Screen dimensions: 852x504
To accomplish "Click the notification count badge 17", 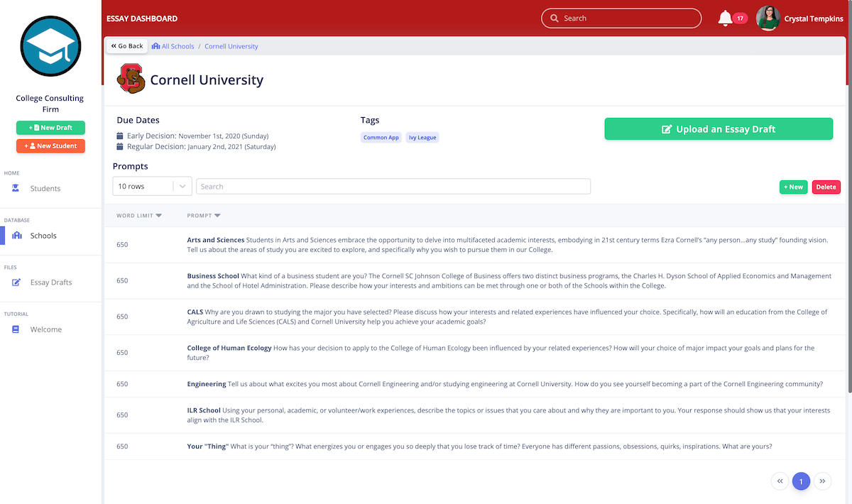I will 741,18.
